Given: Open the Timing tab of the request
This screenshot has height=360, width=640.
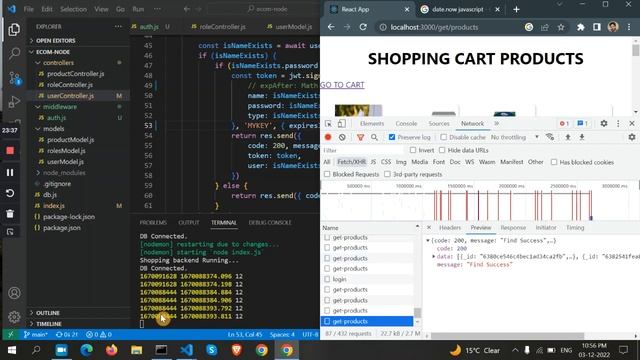Looking at the screenshot, I should (575, 227).
